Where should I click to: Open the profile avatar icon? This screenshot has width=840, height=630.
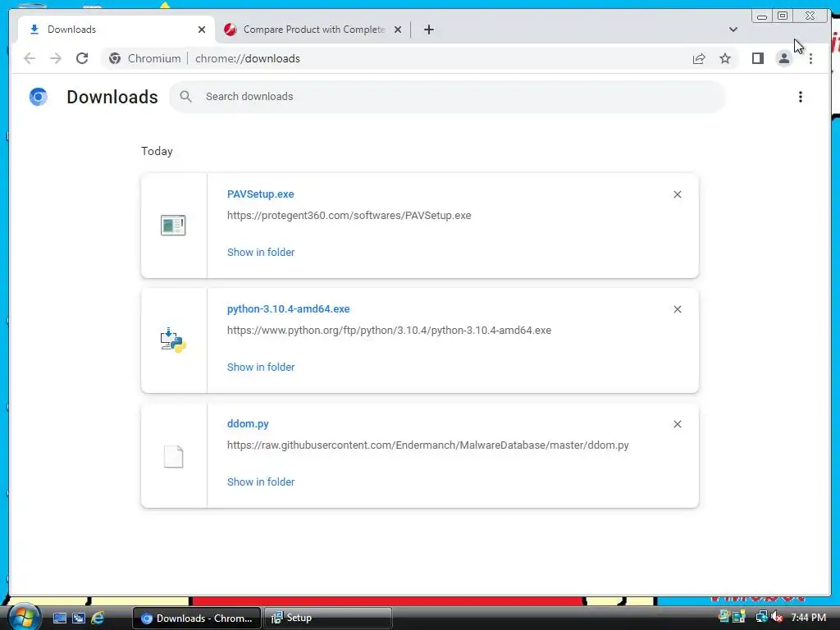point(783,58)
